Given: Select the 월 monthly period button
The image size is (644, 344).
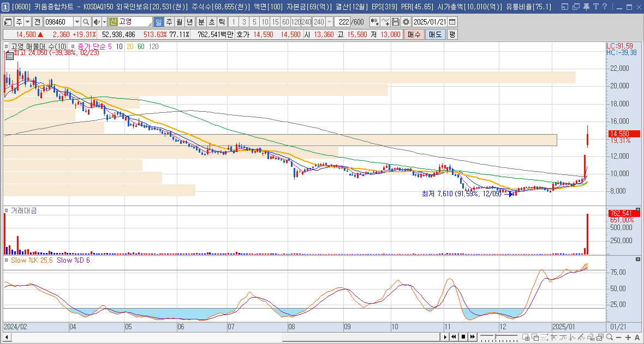Looking at the screenshot, I should [x=180, y=22].
